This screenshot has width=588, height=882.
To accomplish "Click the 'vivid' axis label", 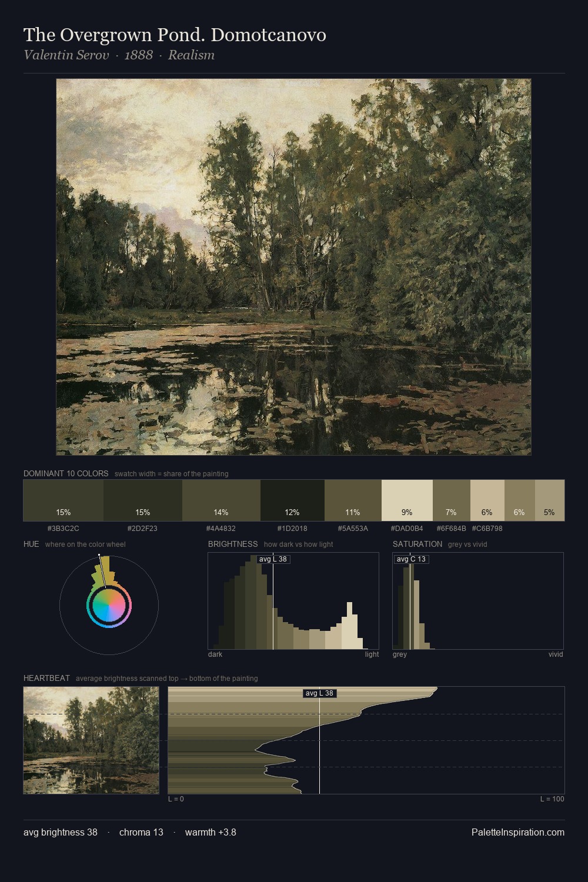I will point(556,654).
